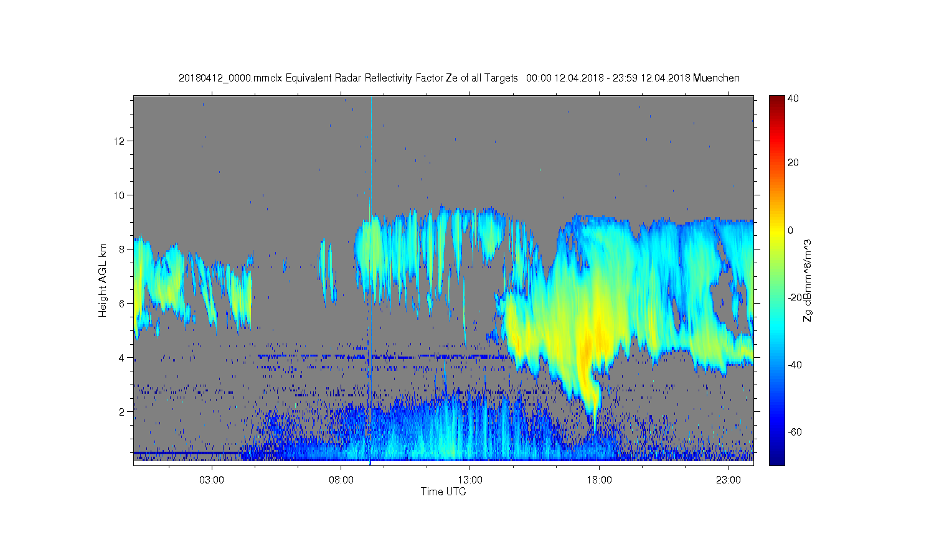Click the plot title text

pyautogui.click(x=459, y=78)
